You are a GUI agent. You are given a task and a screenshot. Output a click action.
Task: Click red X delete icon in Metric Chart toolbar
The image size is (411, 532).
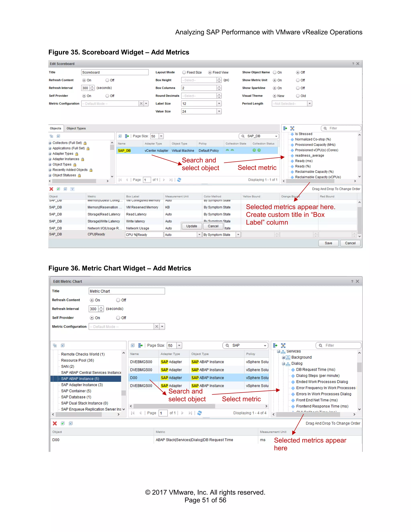[55, 424]
